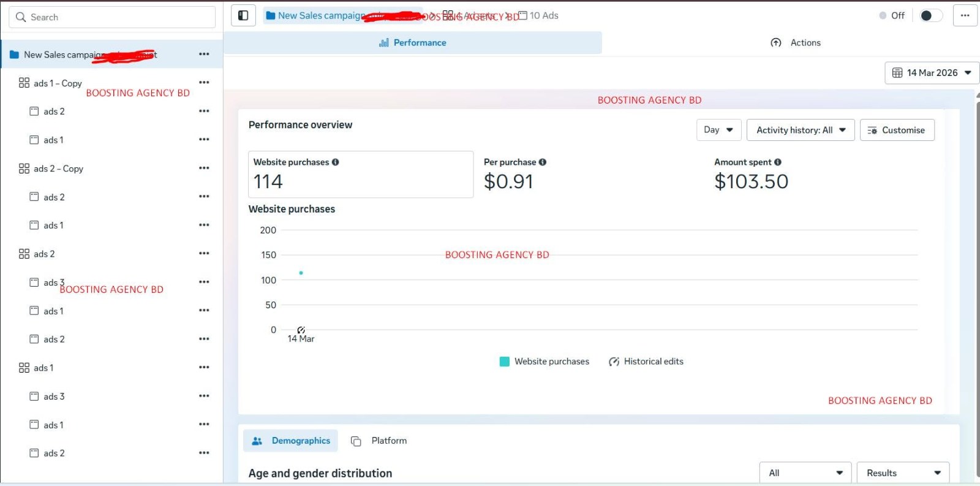The image size is (980, 486).
Task: Show info tooltip for Amount spent
Action: (x=778, y=162)
